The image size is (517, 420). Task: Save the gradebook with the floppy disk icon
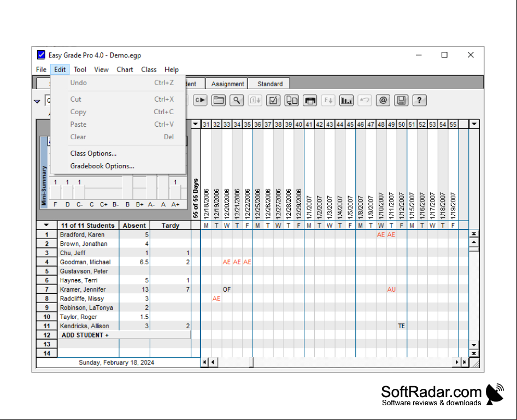point(401,100)
